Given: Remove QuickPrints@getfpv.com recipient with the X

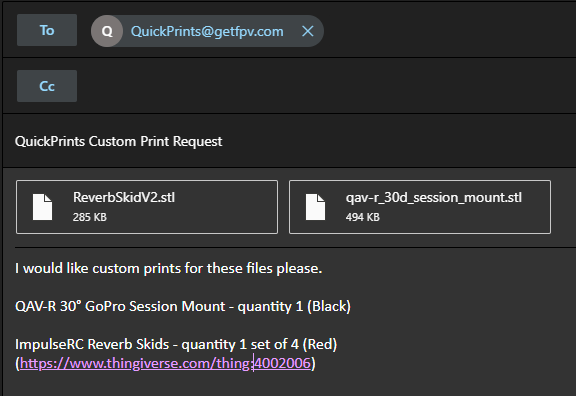Looking at the screenshot, I should pos(307,31).
